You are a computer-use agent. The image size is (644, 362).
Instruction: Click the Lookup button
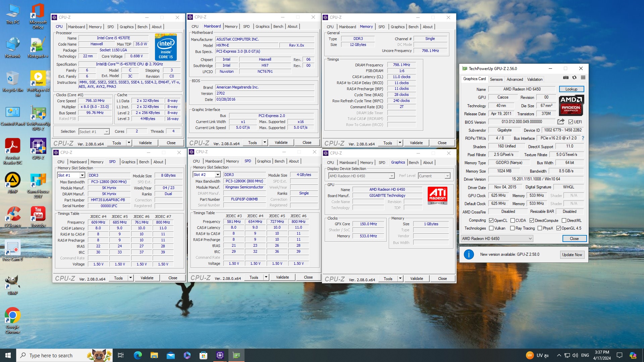[x=571, y=89]
